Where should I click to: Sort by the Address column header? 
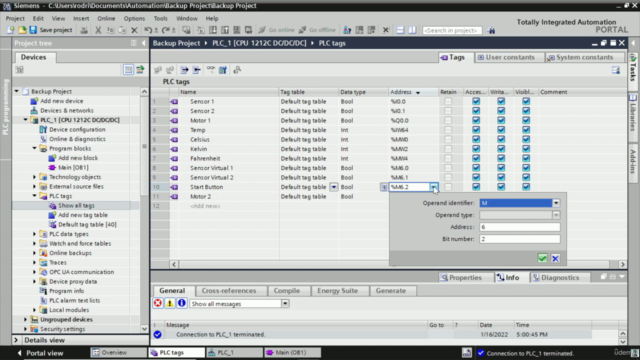click(413, 92)
